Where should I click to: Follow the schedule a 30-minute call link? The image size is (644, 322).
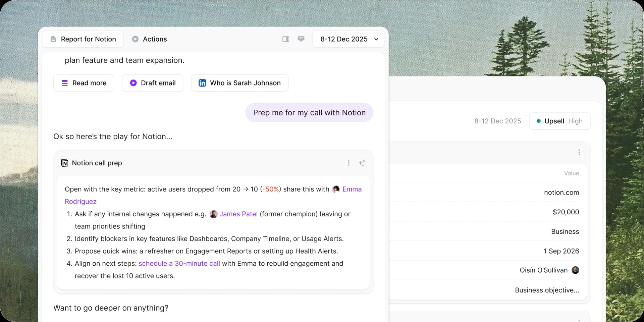[179, 264]
